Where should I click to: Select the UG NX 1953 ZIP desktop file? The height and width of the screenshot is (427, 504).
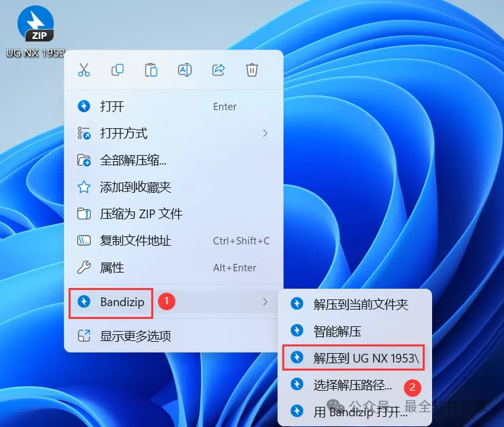coord(36,31)
